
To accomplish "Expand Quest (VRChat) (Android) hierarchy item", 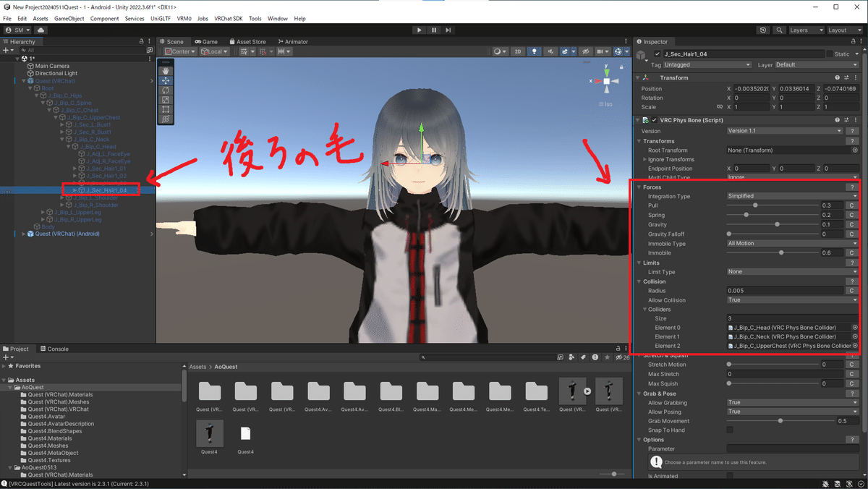I will tap(24, 234).
